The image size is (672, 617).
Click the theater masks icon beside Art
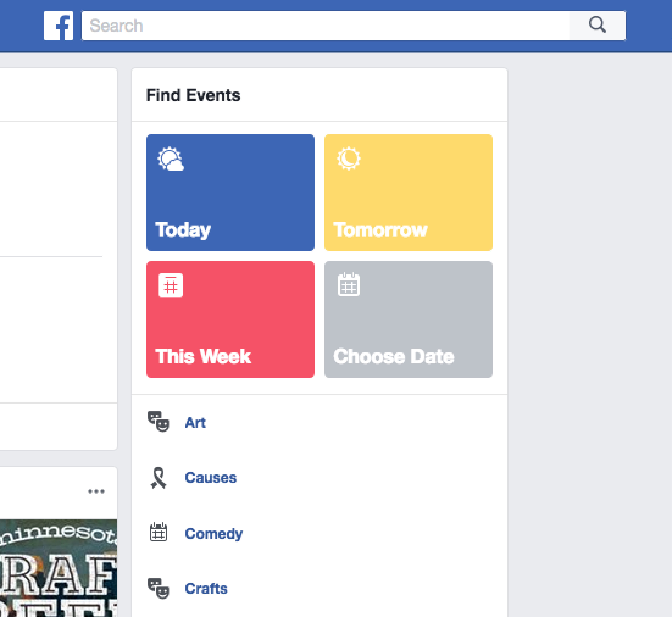click(159, 422)
